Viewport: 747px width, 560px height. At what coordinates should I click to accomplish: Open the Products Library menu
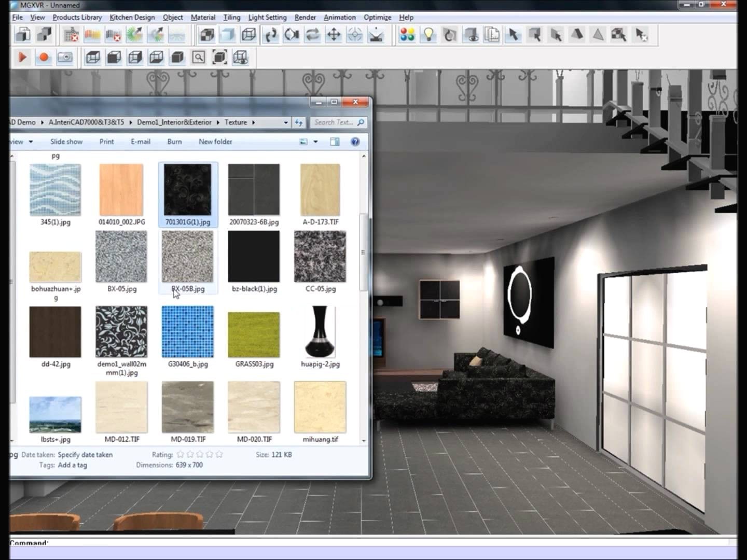coord(77,17)
